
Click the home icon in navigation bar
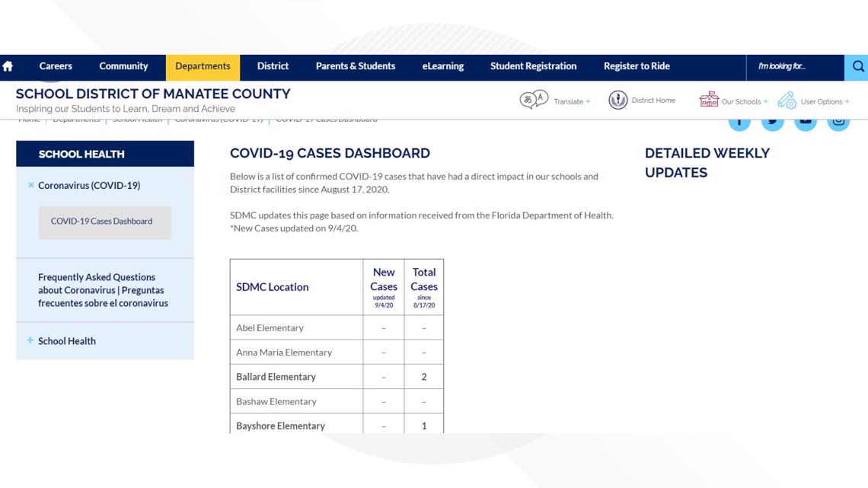pyautogui.click(x=8, y=66)
